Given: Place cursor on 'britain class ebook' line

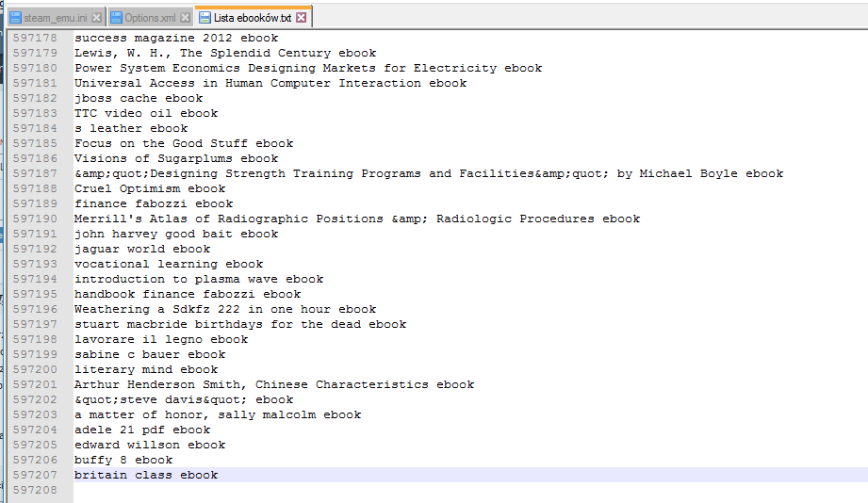Looking at the screenshot, I should (146, 475).
